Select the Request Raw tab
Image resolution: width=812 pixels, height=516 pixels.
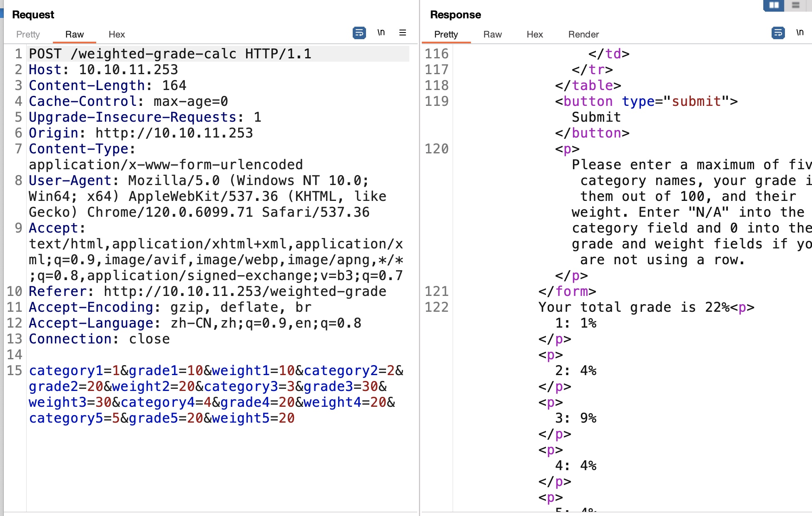(75, 34)
